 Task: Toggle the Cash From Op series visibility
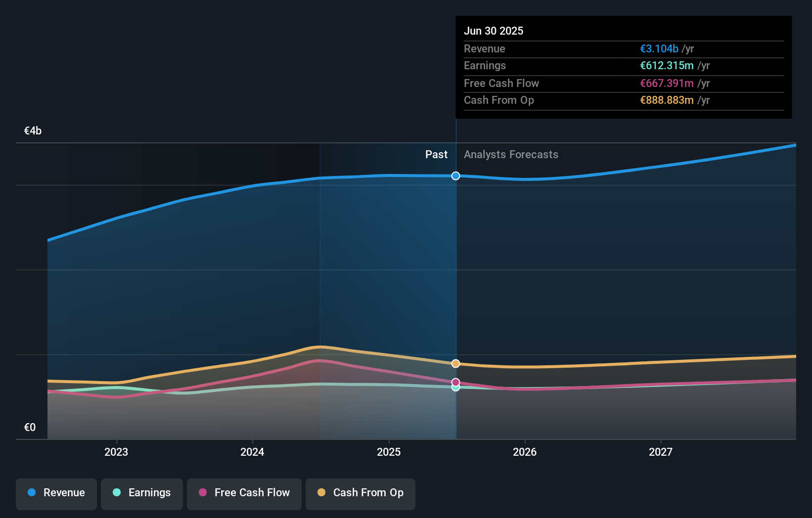point(361,493)
